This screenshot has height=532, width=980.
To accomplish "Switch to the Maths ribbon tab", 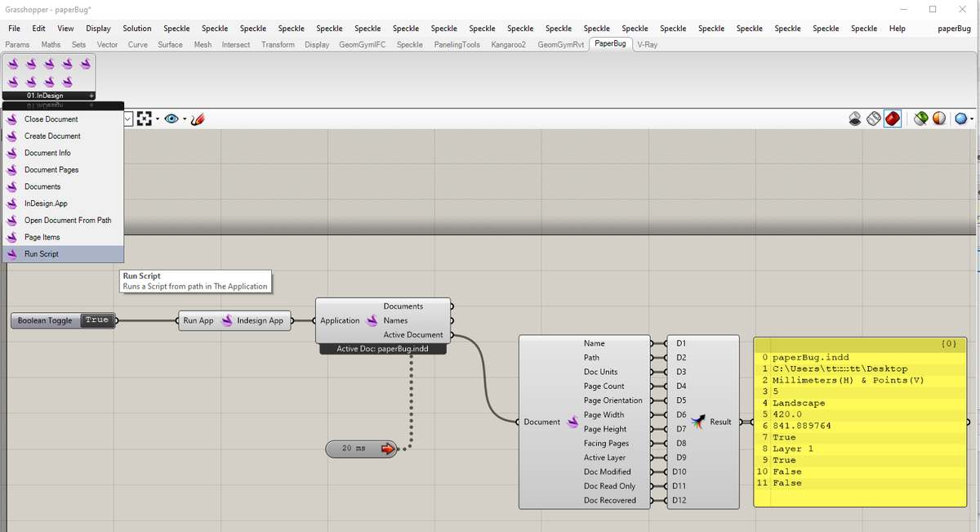I will coord(51,44).
